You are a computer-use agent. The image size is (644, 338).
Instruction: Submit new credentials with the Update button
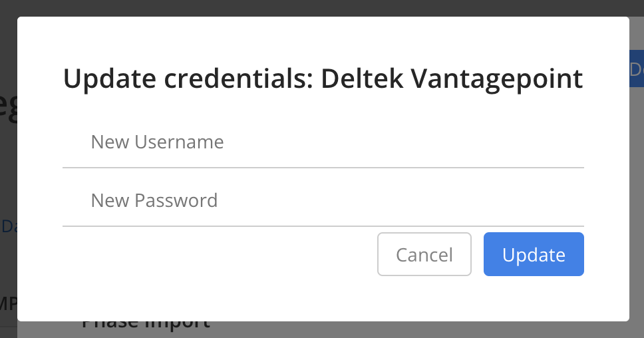(534, 254)
